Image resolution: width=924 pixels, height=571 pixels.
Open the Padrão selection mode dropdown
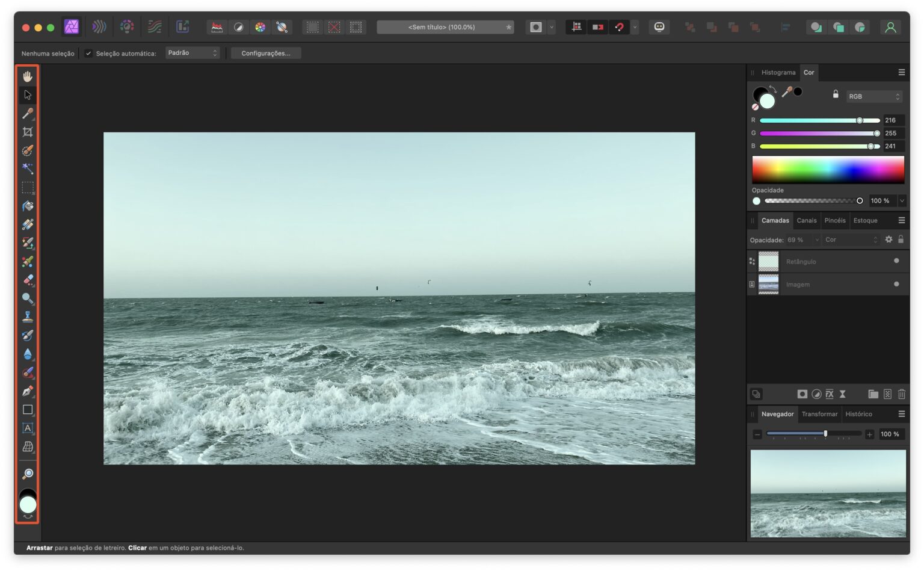(192, 53)
